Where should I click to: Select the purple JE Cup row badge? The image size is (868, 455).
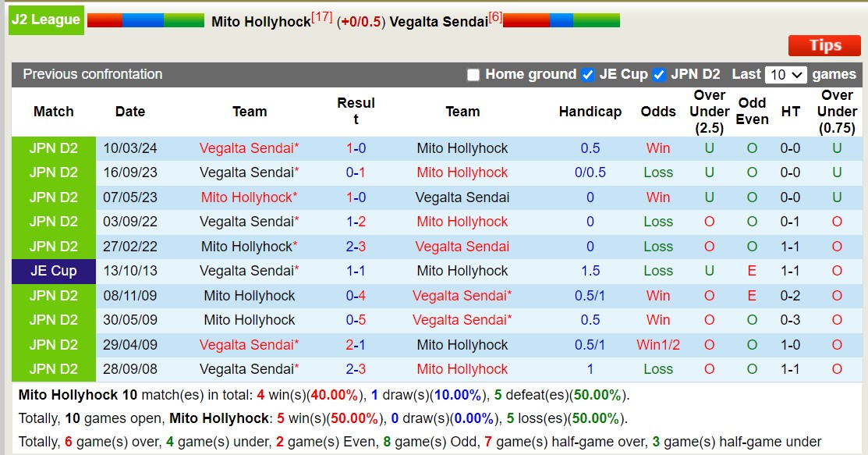52,271
